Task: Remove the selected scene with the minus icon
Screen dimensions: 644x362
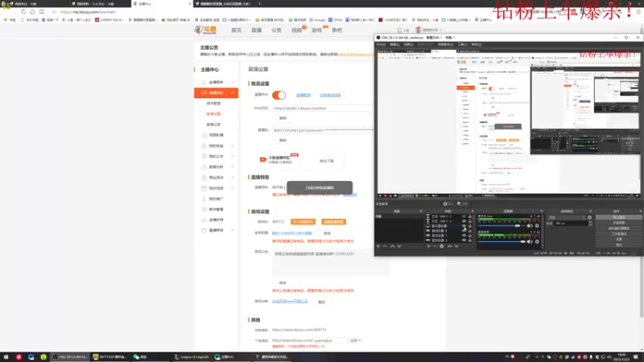Action: 385,246
